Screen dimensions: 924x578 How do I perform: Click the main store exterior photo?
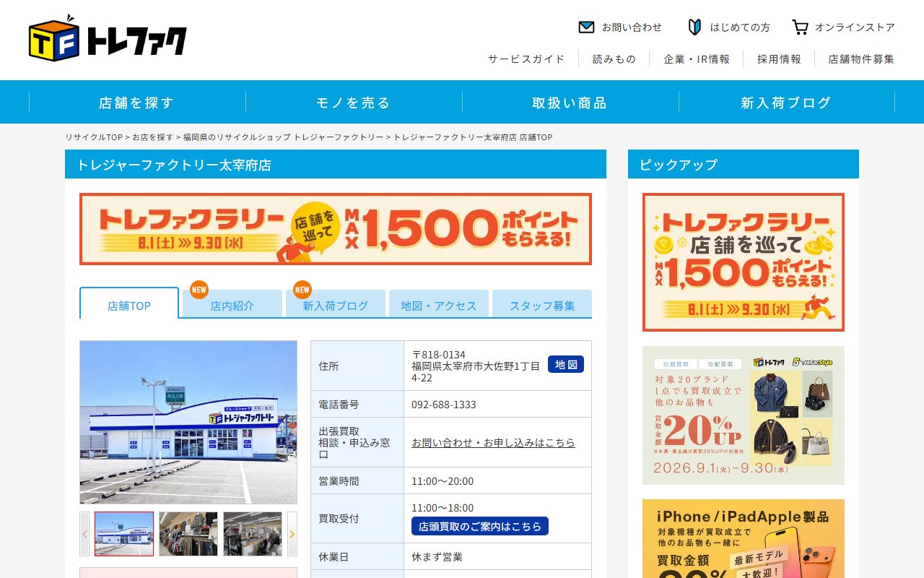188,422
